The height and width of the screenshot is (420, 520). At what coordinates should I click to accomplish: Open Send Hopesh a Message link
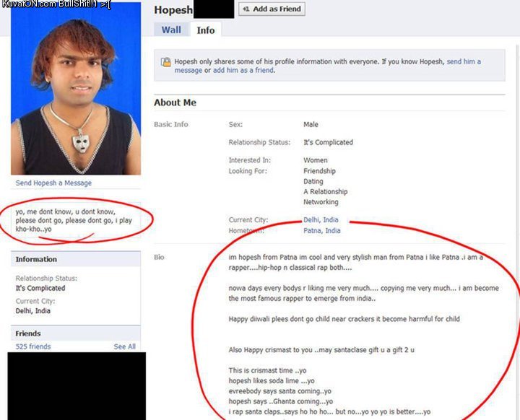[53, 183]
